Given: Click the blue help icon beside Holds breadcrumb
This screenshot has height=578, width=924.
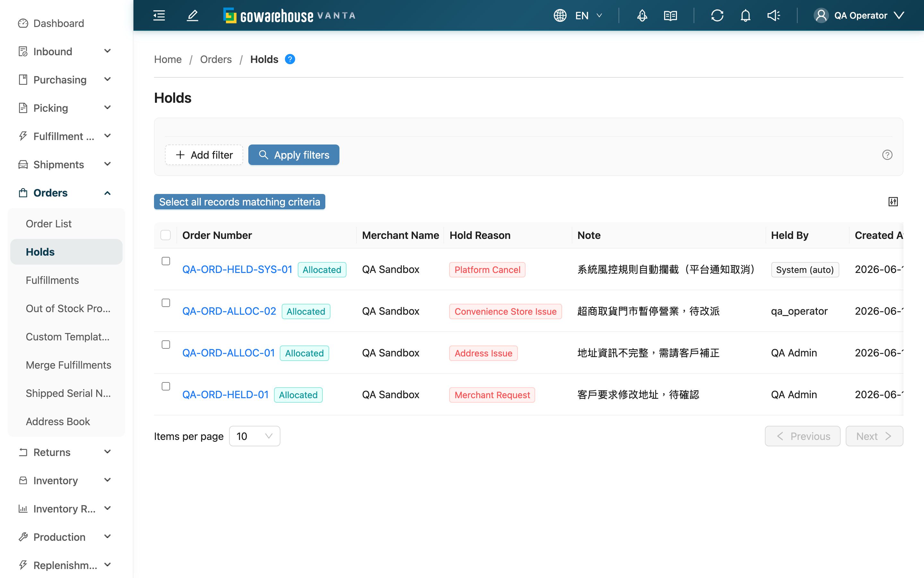Looking at the screenshot, I should click(290, 59).
